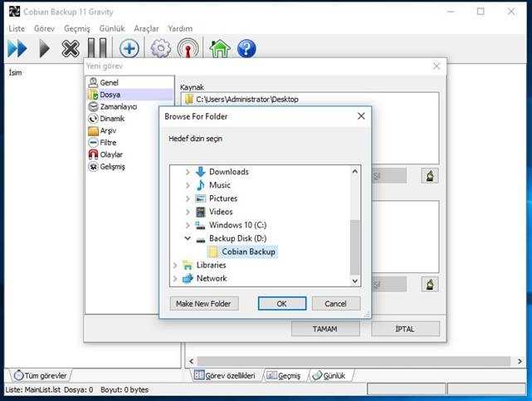
Task: Expand the Libraries node
Action: [x=175, y=266]
